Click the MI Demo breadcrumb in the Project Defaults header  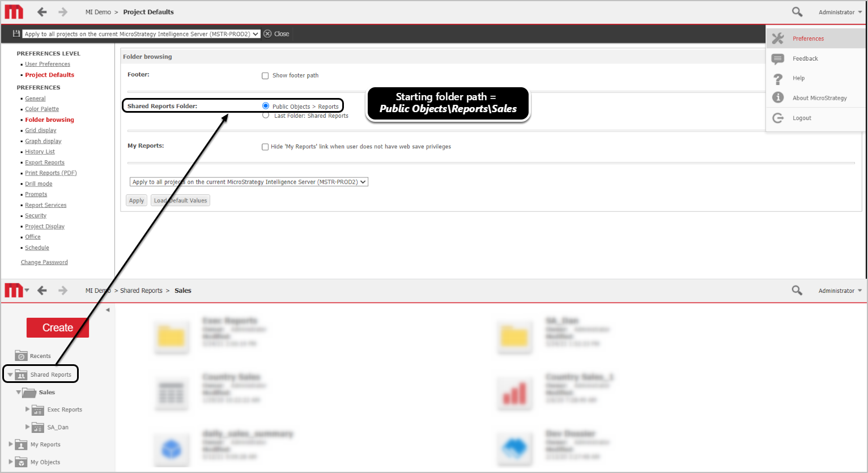point(98,12)
